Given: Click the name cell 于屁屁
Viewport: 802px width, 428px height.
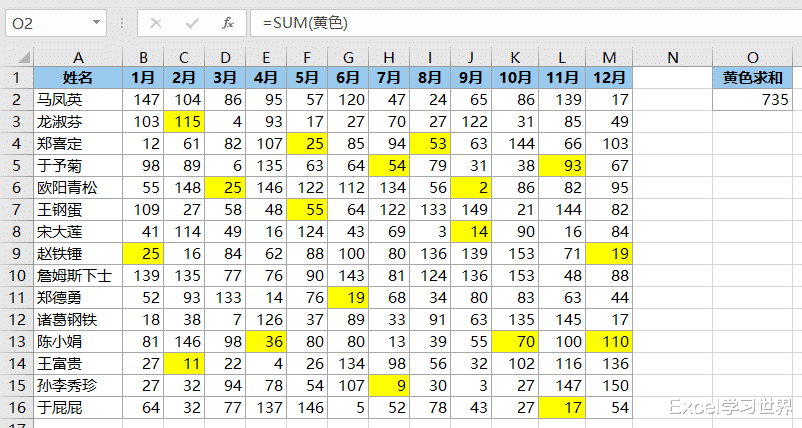Looking at the screenshot, I should [78, 408].
